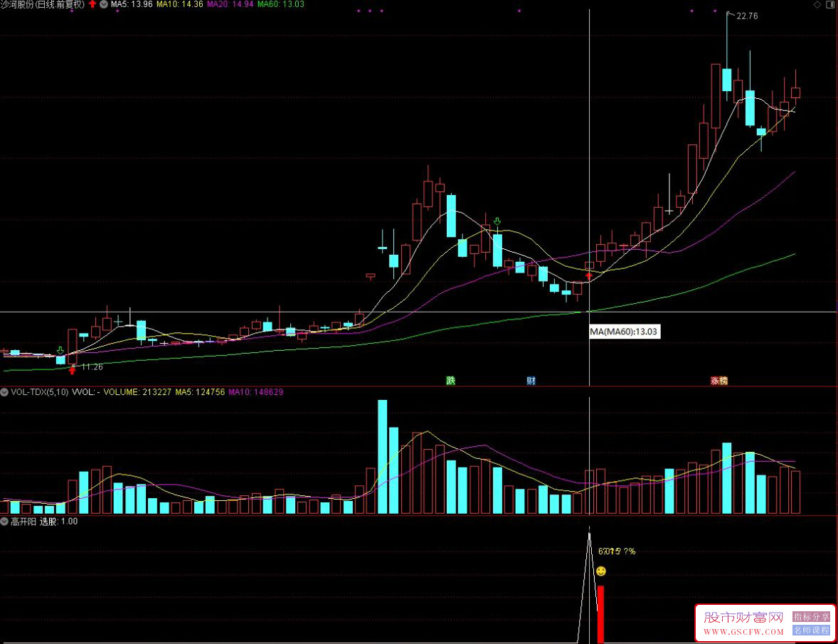This screenshot has height=644, width=838.
Task: Click the red signal bar in 高开阳 panel
Action: pyautogui.click(x=600, y=614)
